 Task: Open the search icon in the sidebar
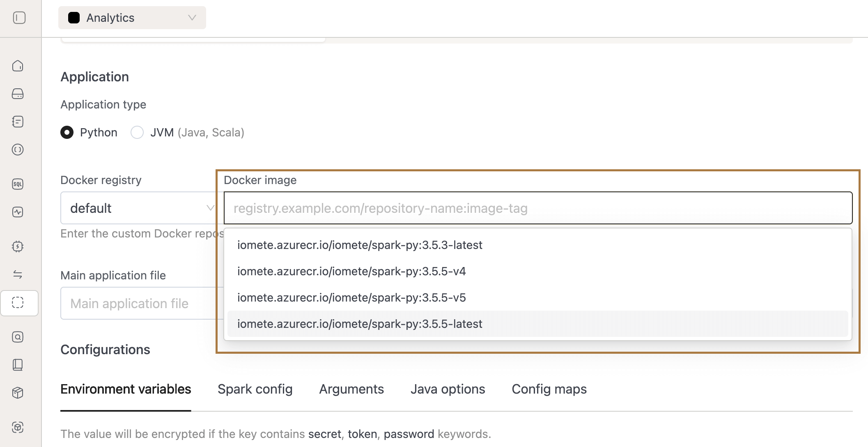[x=18, y=337]
